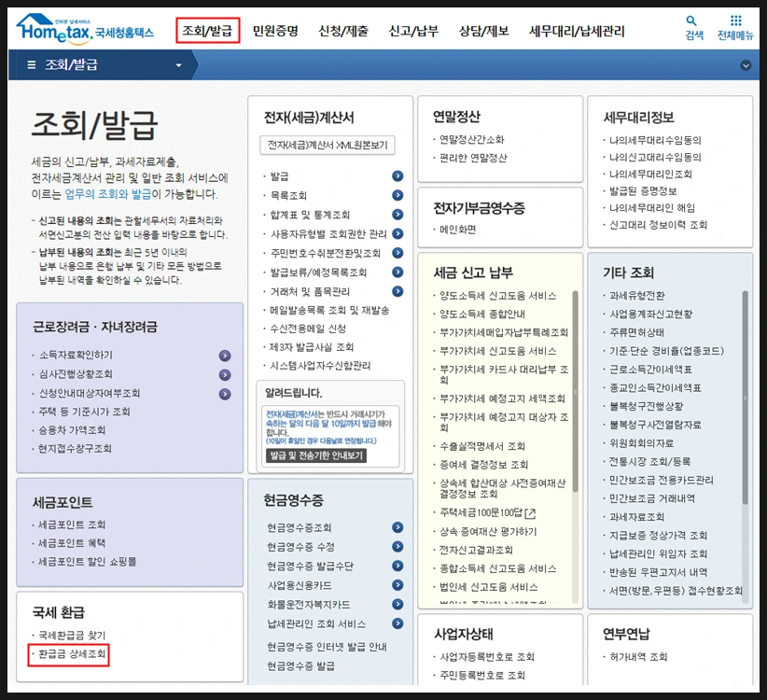Viewport: 767px width, 700px height.
Task: Open the 사업용계좌신고현황 link
Action: pos(650,315)
